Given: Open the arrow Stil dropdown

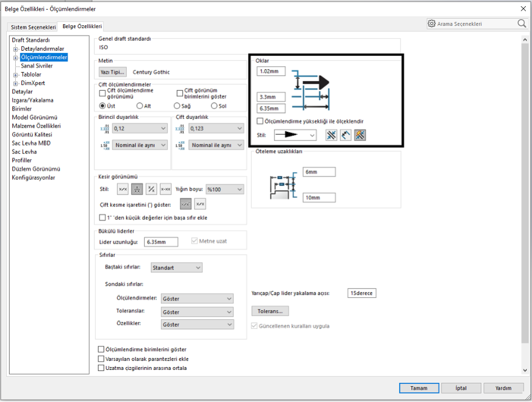Looking at the screenshot, I should pos(295,135).
